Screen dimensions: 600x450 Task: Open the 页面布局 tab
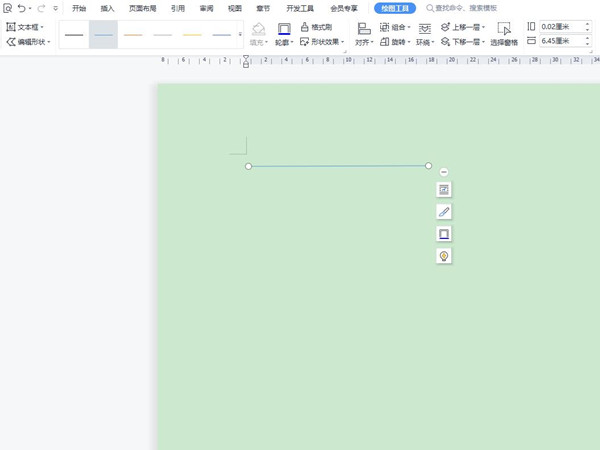(x=142, y=8)
